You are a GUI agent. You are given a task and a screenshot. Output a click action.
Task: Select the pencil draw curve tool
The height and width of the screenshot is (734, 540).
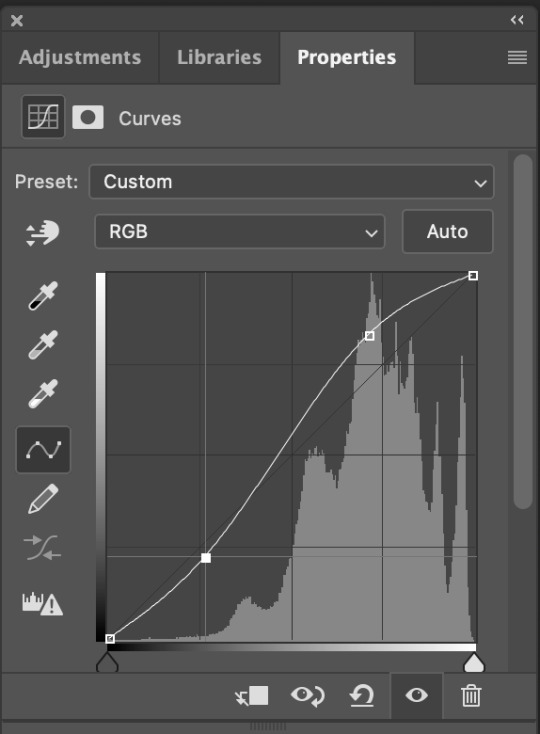[x=43, y=499]
